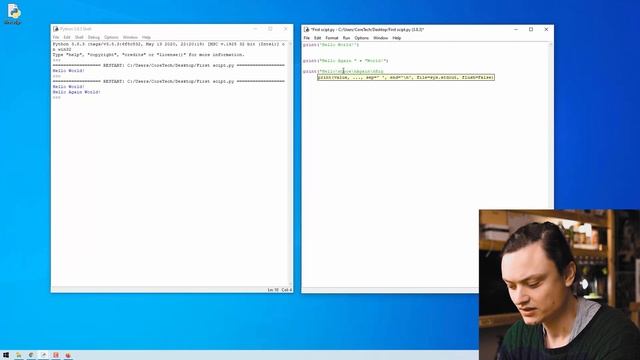Close the First script.py editor window

click(x=546, y=29)
